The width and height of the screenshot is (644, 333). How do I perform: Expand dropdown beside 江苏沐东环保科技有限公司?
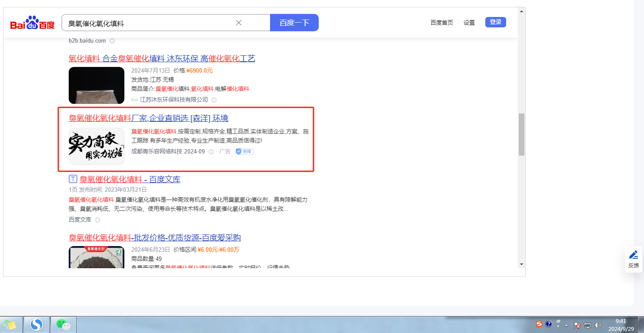214,100
